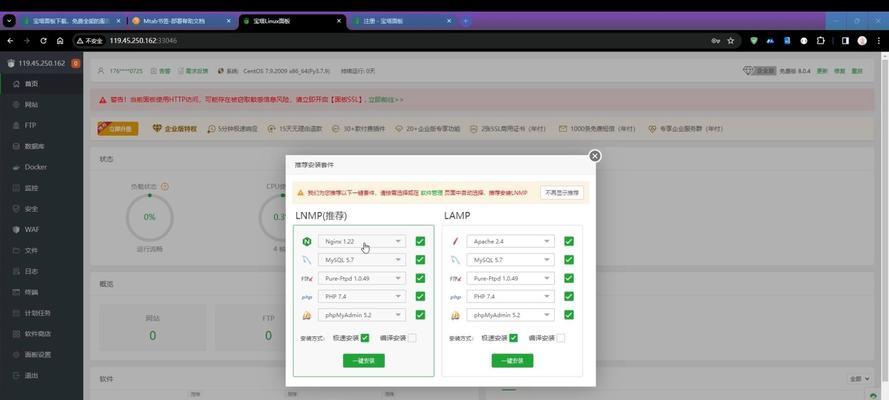Screen dimensions: 889x400
Task: Toggle 极速安装 checkbox in LAMP
Action: pyautogui.click(x=513, y=338)
